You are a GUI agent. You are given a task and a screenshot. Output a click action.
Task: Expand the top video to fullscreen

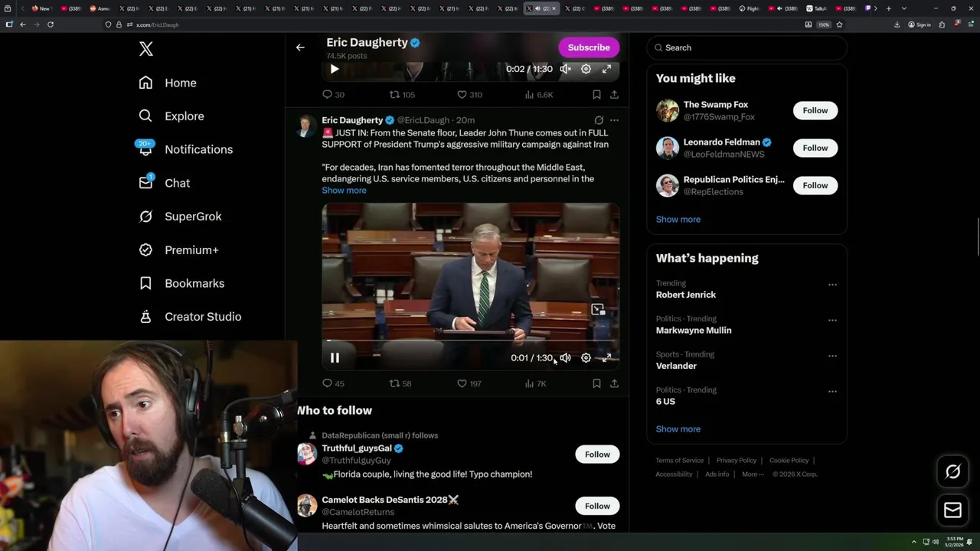coord(606,69)
